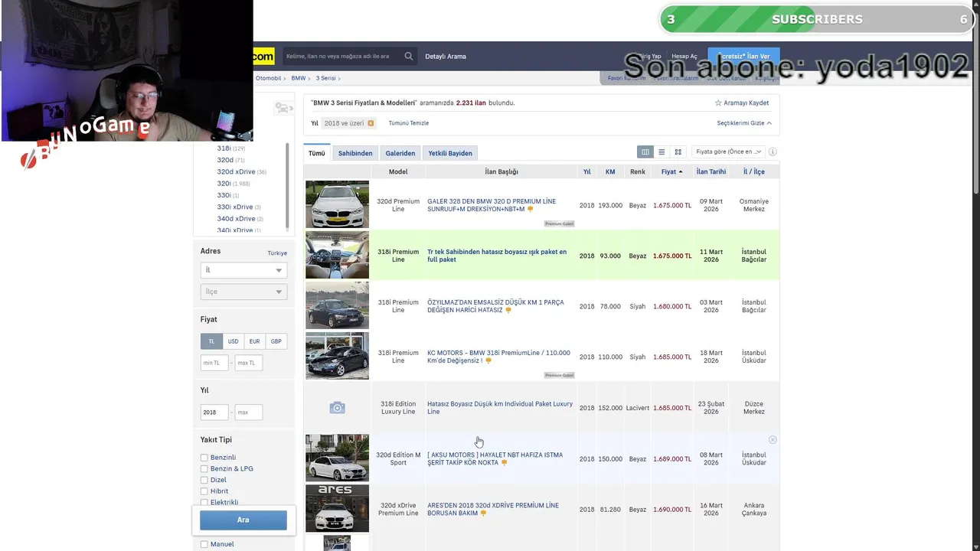Dismiss the AKSU MOTORS listing with the close icon
Viewport: 980px width, 551px height.
click(x=773, y=440)
